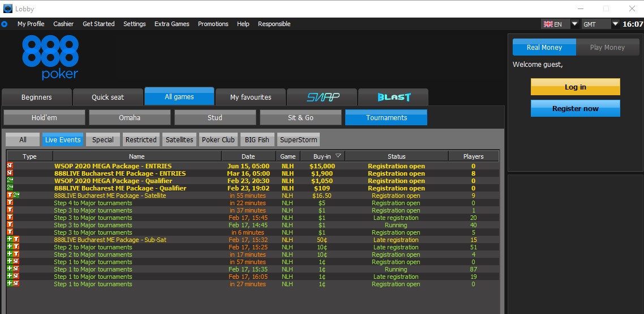
Task: Toggle the Live Events filter
Action: point(63,139)
